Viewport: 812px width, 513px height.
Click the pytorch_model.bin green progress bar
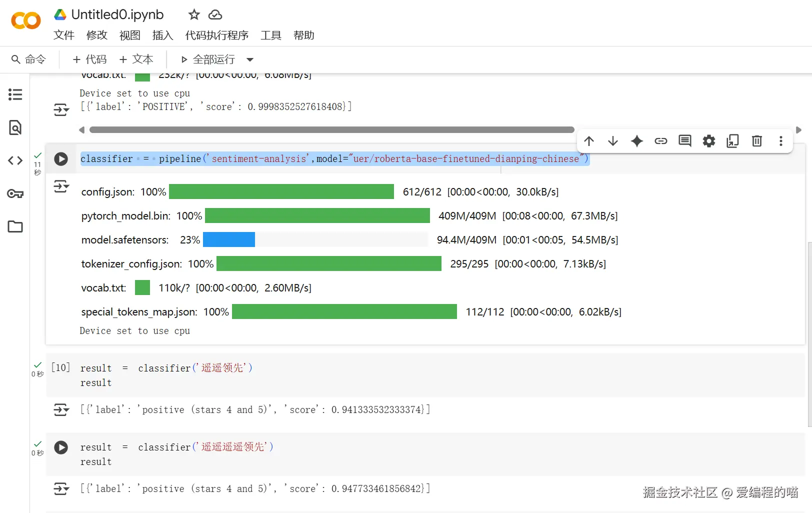pyautogui.click(x=317, y=215)
